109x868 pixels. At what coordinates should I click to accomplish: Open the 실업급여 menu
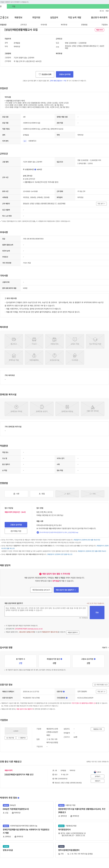(x=54, y=17)
